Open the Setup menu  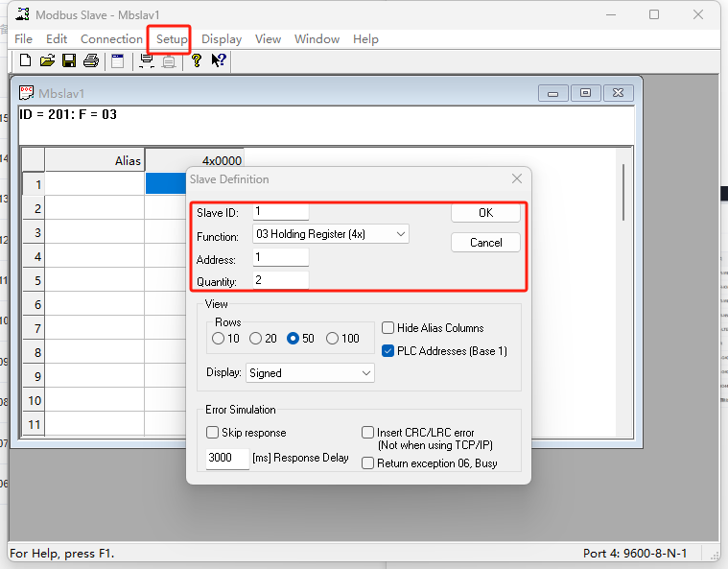click(x=172, y=39)
